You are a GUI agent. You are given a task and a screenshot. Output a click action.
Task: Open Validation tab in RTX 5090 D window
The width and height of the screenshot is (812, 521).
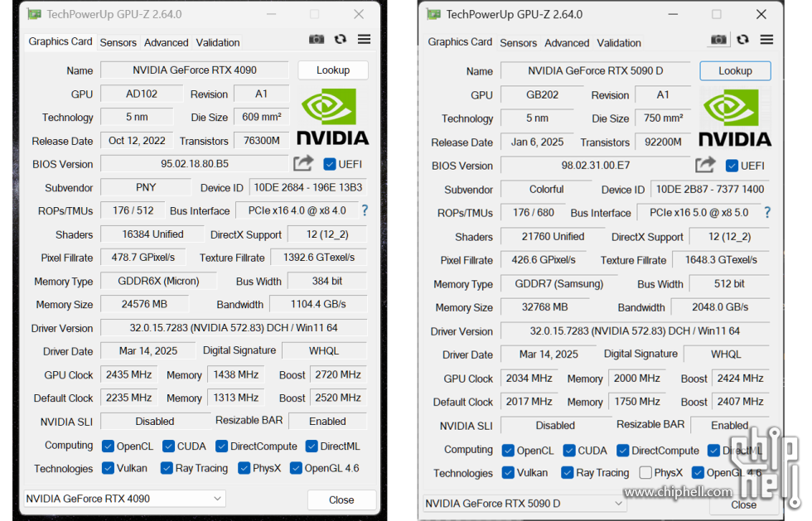[x=619, y=43]
